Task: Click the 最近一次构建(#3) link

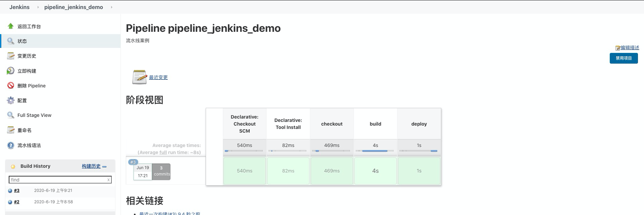Action: coord(170,213)
